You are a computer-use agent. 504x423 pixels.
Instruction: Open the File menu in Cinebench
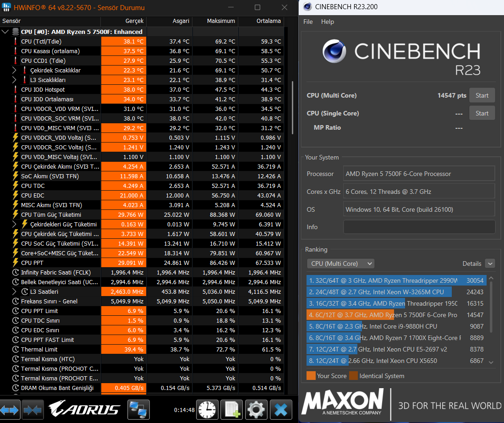[x=308, y=22]
